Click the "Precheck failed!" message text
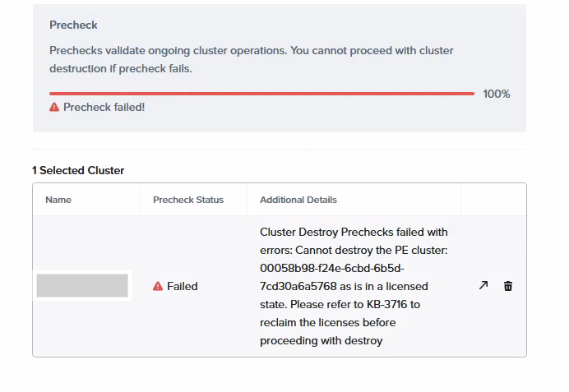The image size is (569, 392). pyautogui.click(x=104, y=107)
